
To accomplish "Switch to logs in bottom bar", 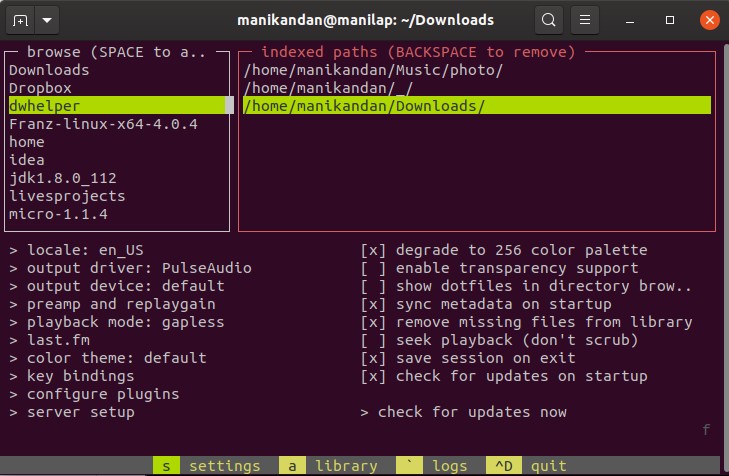I will pyautogui.click(x=450, y=466).
